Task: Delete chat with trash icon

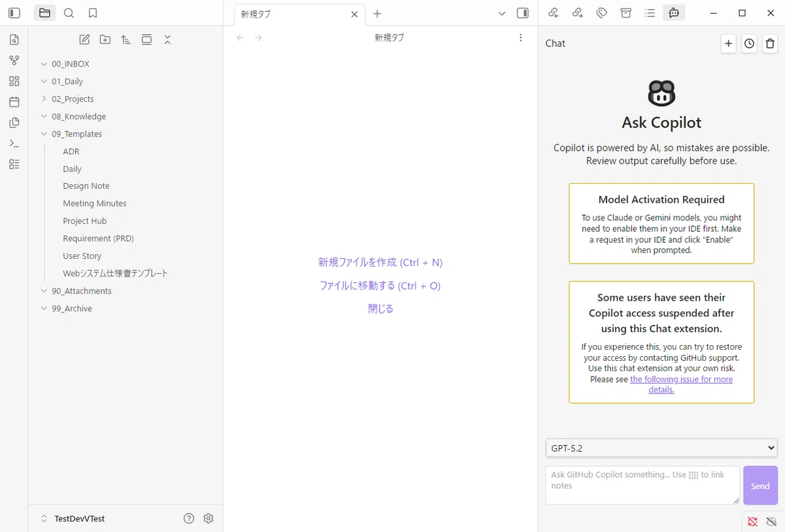Action: pyautogui.click(x=770, y=44)
